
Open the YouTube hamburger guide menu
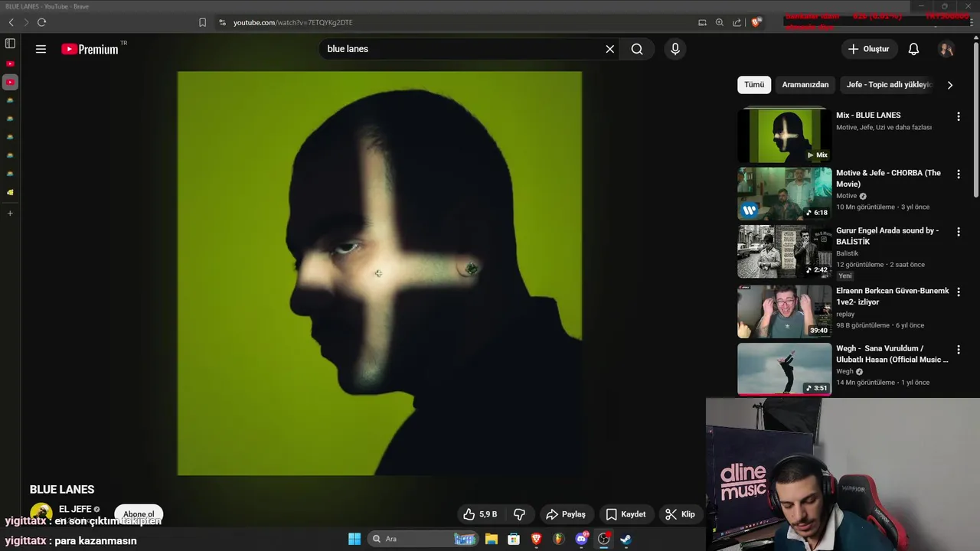click(x=41, y=49)
